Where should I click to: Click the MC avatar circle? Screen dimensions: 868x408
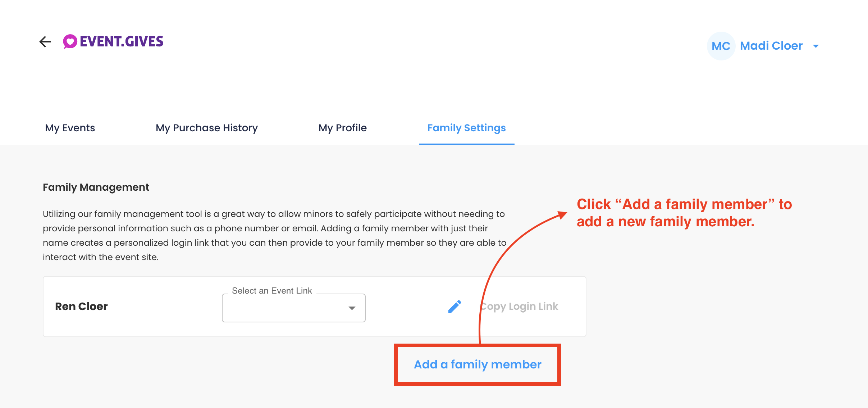tap(721, 46)
